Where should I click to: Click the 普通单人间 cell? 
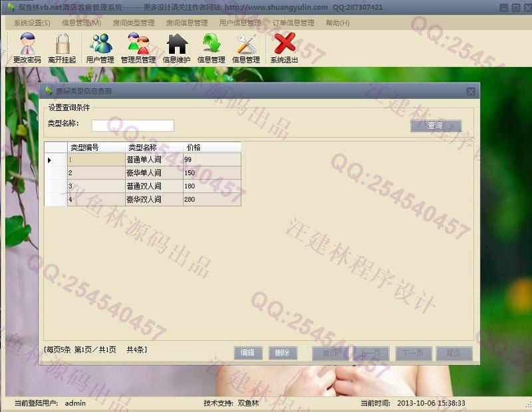click(x=154, y=159)
